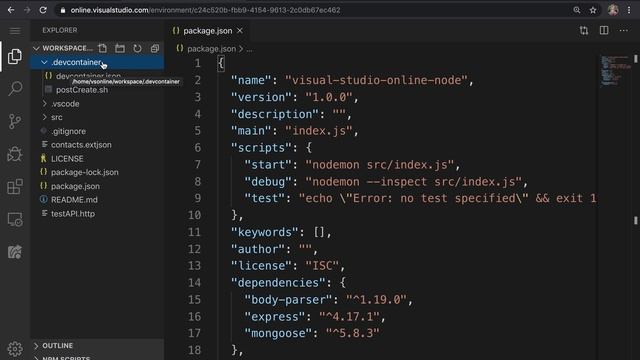Open the Extensions view
This screenshot has height=360, width=640.
click(x=15, y=187)
